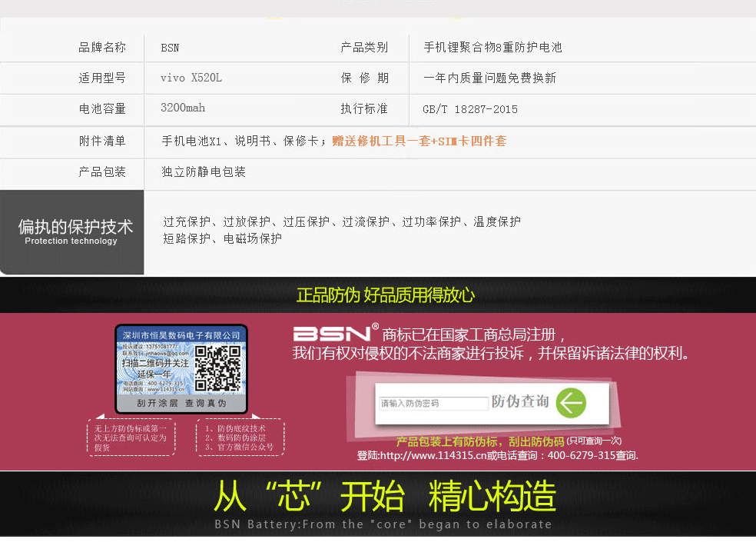
Task: Click the 正品防伪 好品质用得放心 banner heading
Action: click(385, 294)
